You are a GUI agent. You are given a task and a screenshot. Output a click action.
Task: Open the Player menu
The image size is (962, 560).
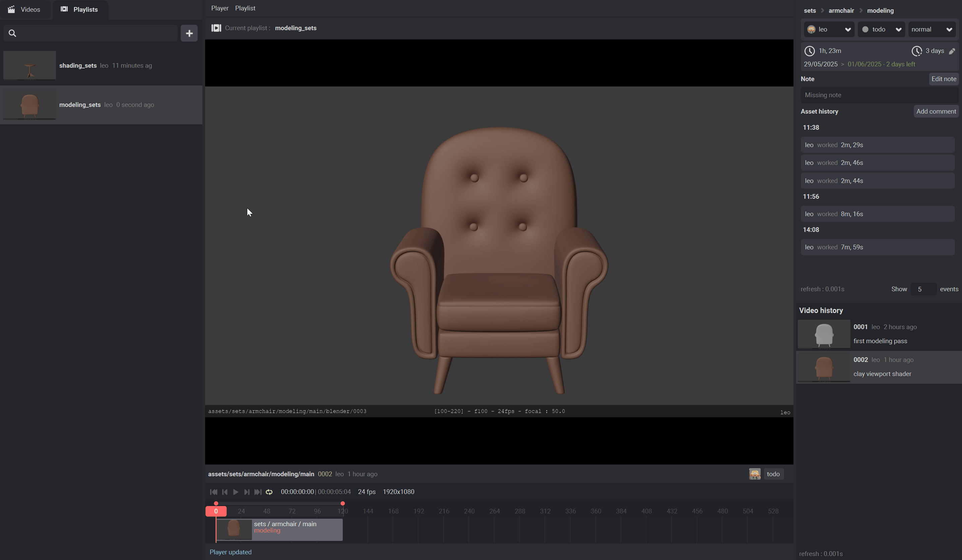219,8
